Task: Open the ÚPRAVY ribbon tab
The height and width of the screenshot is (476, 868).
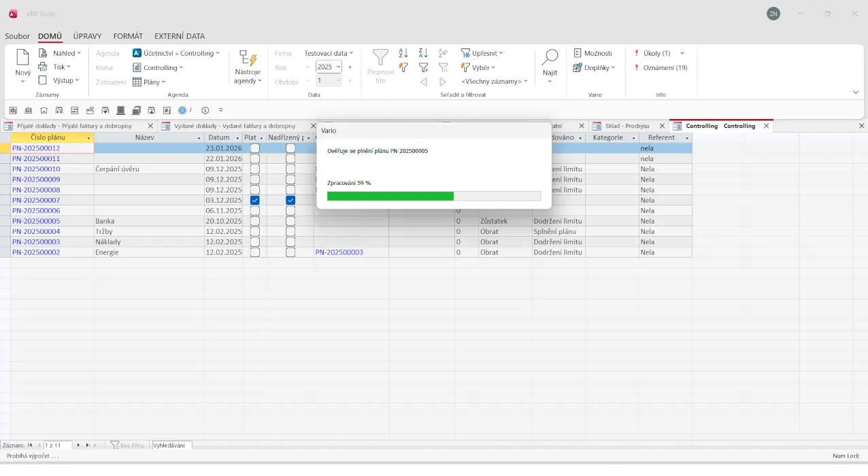Action: coord(87,36)
